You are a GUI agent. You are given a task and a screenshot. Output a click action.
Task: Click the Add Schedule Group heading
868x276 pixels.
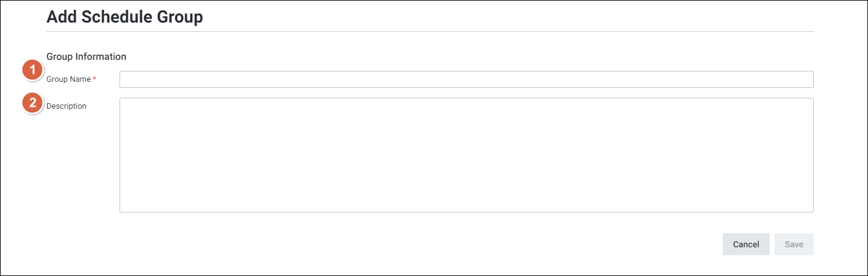(124, 17)
